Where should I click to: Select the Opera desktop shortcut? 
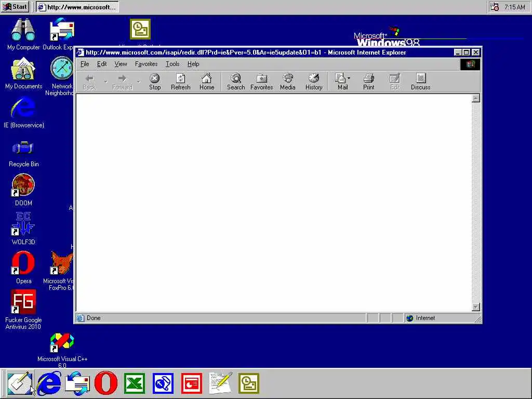coord(23,268)
